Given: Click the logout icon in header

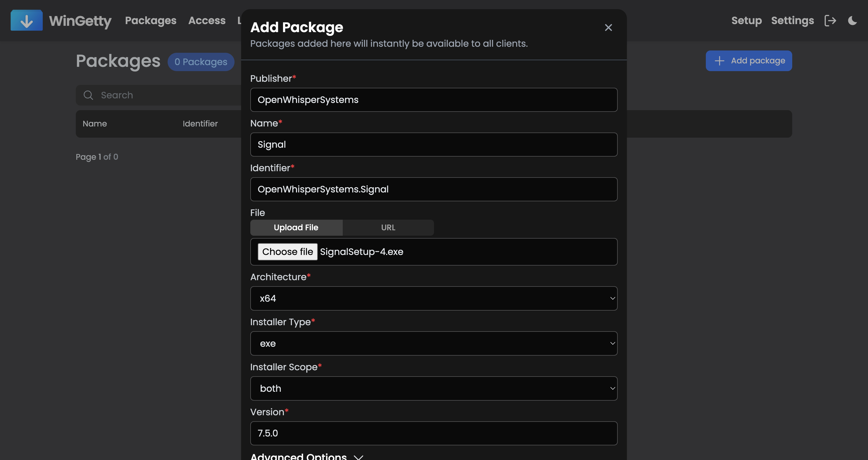Looking at the screenshot, I should (830, 21).
